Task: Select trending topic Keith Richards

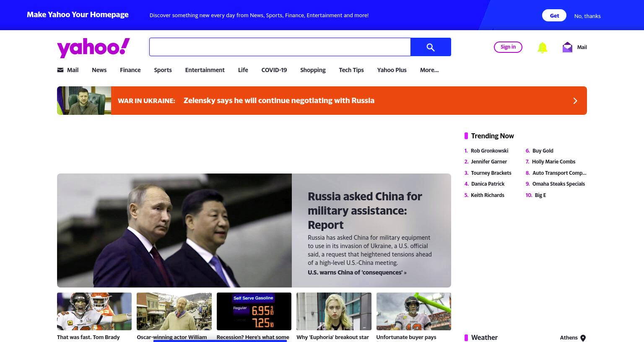Action: [488, 195]
